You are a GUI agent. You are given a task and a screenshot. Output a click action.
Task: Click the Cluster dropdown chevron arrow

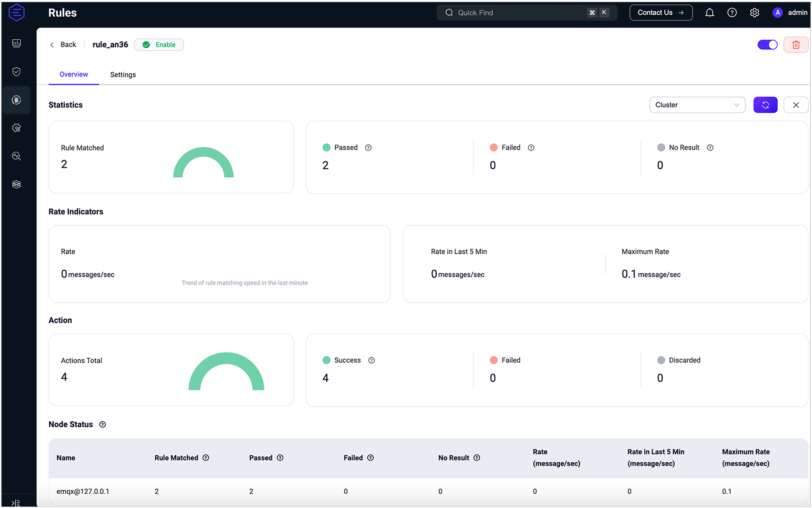[x=736, y=105]
